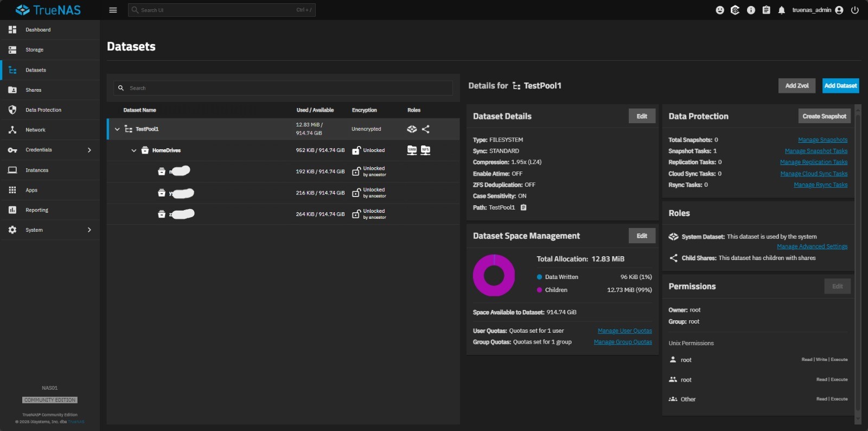Open the Apps menu item
The width and height of the screenshot is (868, 431).
50,190
